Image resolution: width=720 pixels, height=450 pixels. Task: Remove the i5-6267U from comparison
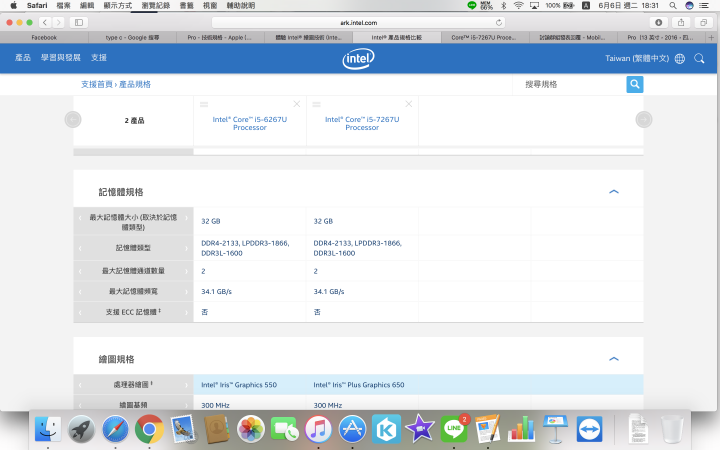coord(297,104)
